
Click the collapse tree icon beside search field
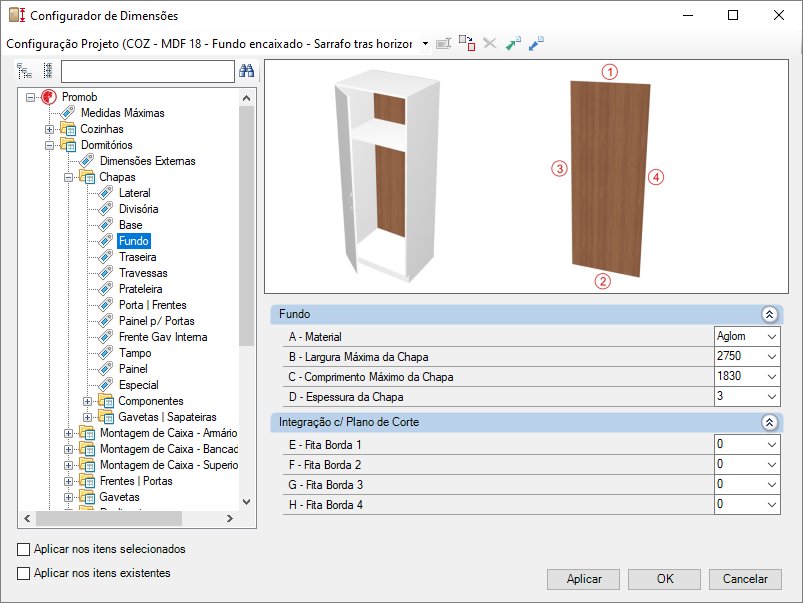pyautogui.click(x=48, y=71)
